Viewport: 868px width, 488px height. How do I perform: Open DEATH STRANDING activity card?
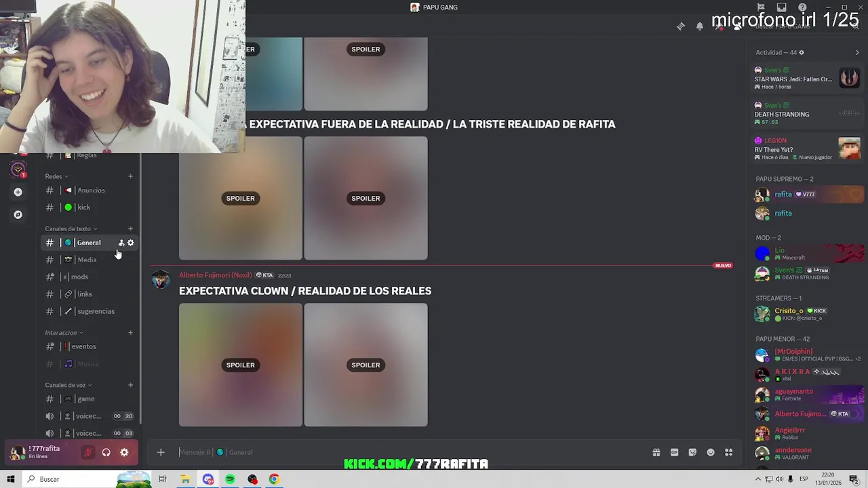pyautogui.click(x=807, y=113)
